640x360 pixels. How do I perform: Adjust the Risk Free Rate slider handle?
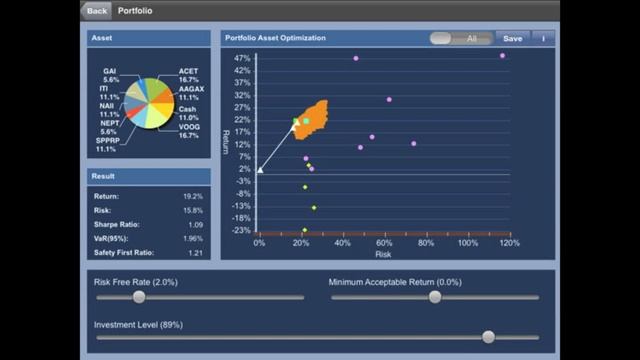pos(139,297)
